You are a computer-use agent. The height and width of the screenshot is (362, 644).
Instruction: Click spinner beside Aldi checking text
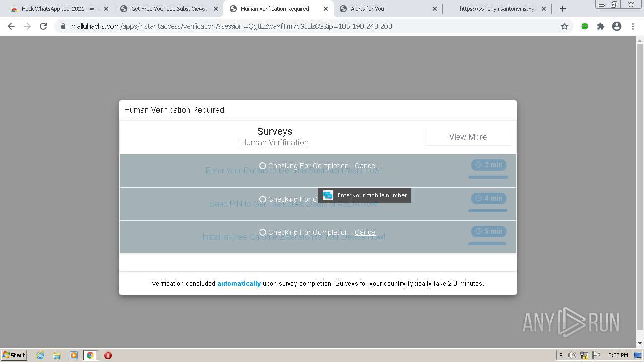point(263,166)
